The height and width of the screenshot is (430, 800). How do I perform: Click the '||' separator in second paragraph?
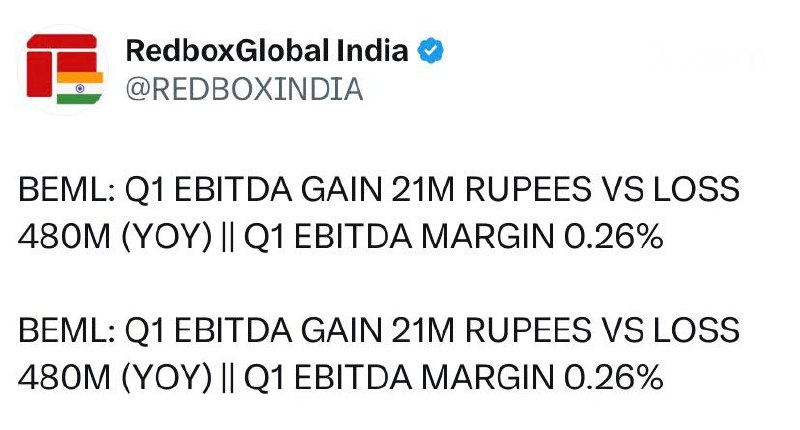pos(228,379)
